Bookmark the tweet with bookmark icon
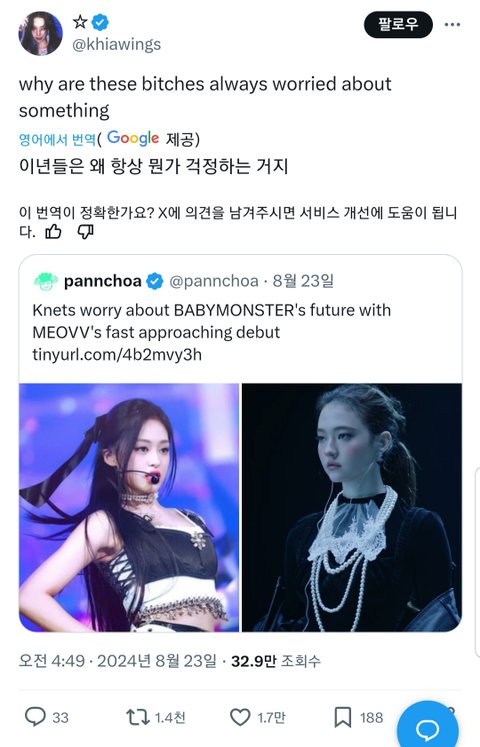This screenshot has width=480, height=747. 342,717
